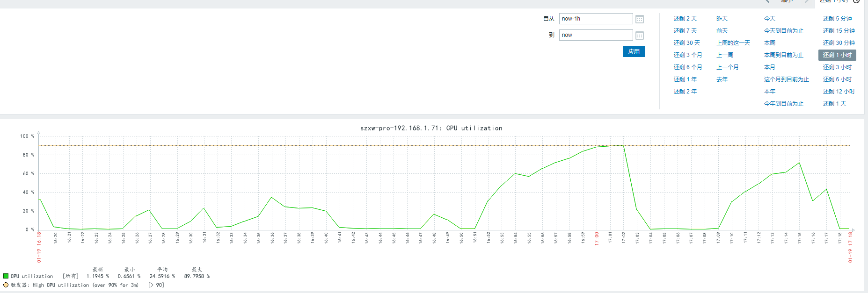Focus the 自从 input containing now-1h
Screen dimensions: 868x293
[596, 19]
